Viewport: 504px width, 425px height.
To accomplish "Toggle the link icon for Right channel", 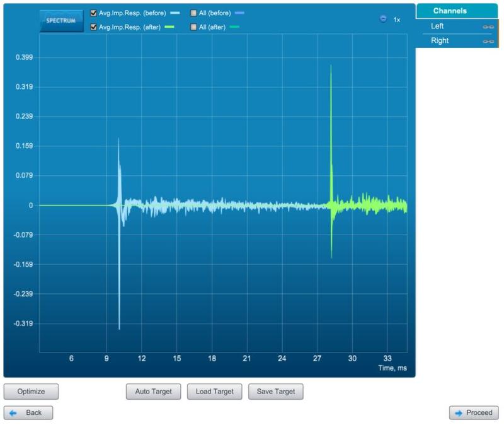I will pyautogui.click(x=488, y=42).
